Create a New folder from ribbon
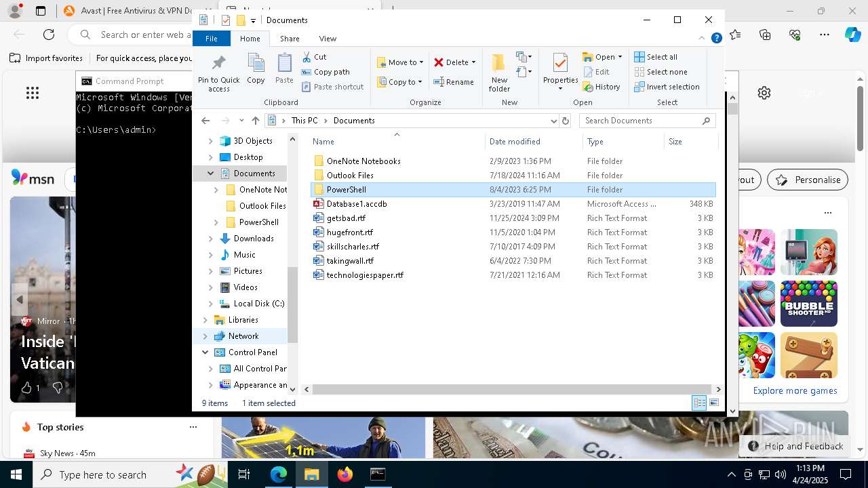This screenshot has width=868, height=488. [x=499, y=73]
